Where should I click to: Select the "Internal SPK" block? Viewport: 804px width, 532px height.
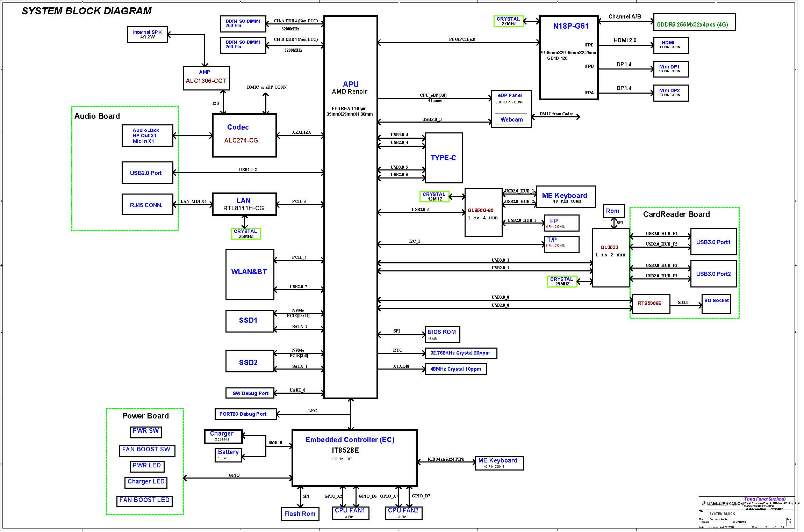click(148, 35)
